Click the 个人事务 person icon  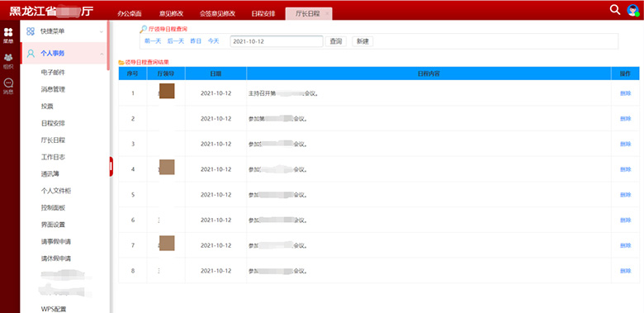[31, 54]
